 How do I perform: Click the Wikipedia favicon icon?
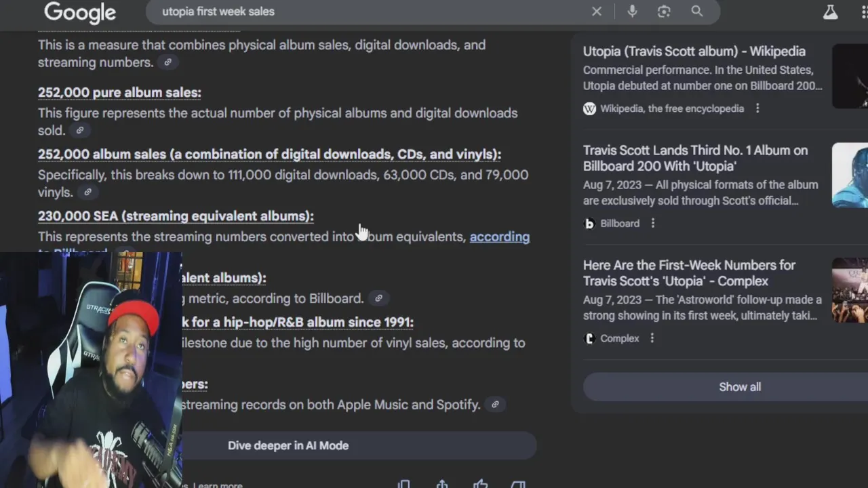point(590,108)
